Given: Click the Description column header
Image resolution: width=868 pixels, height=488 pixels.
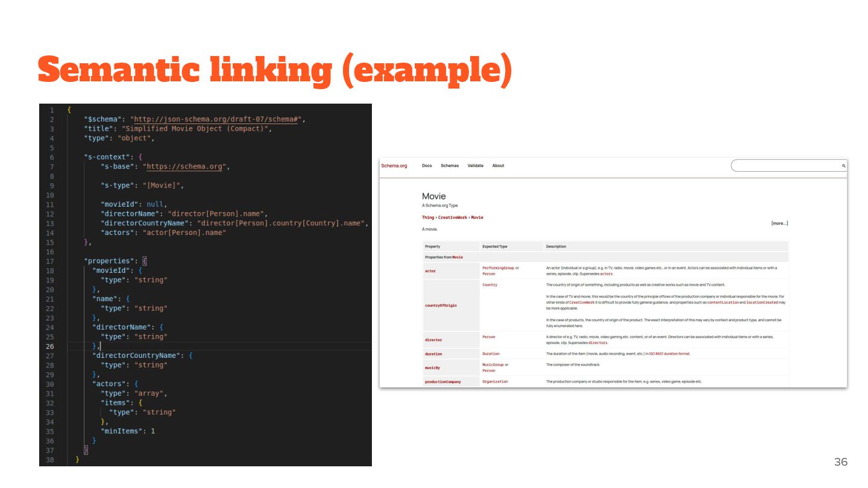Looking at the screenshot, I should pos(556,246).
